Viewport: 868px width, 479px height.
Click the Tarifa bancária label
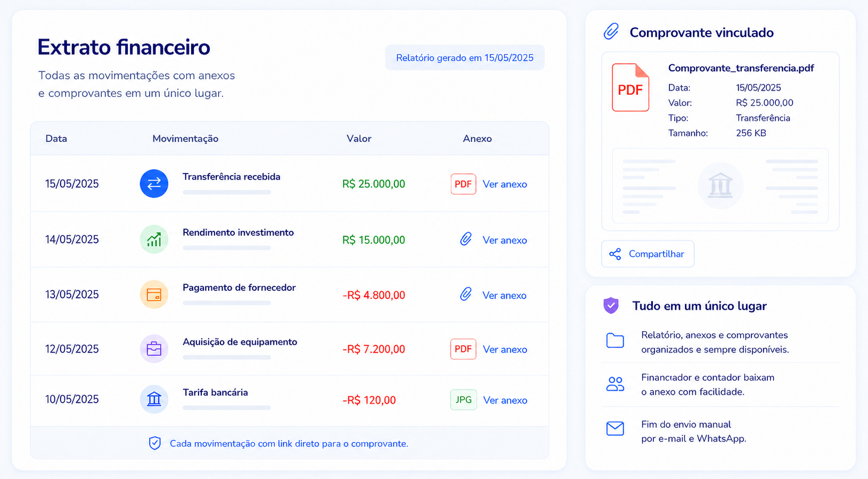(215, 392)
